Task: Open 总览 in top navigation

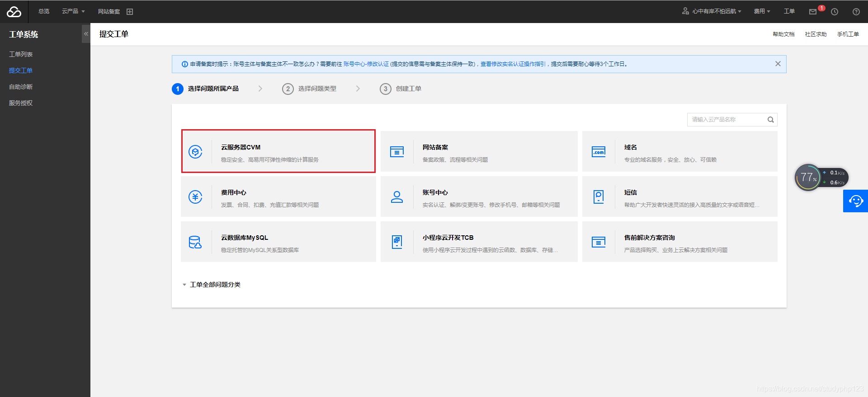Action: [44, 11]
